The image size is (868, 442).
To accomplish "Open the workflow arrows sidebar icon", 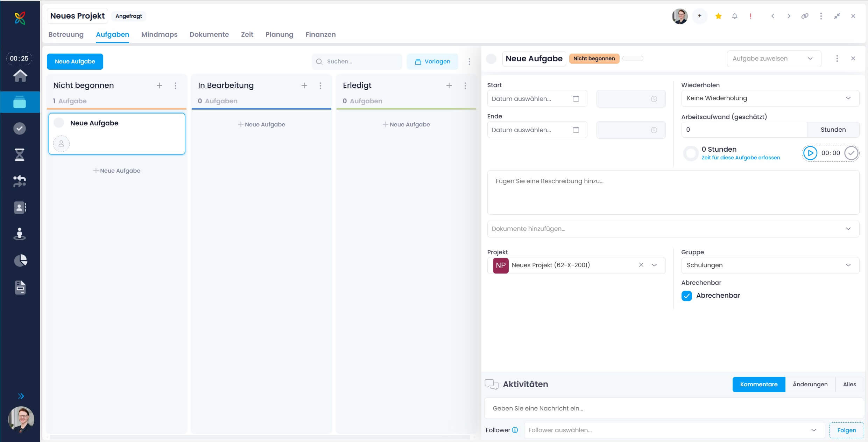I will point(20,181).
